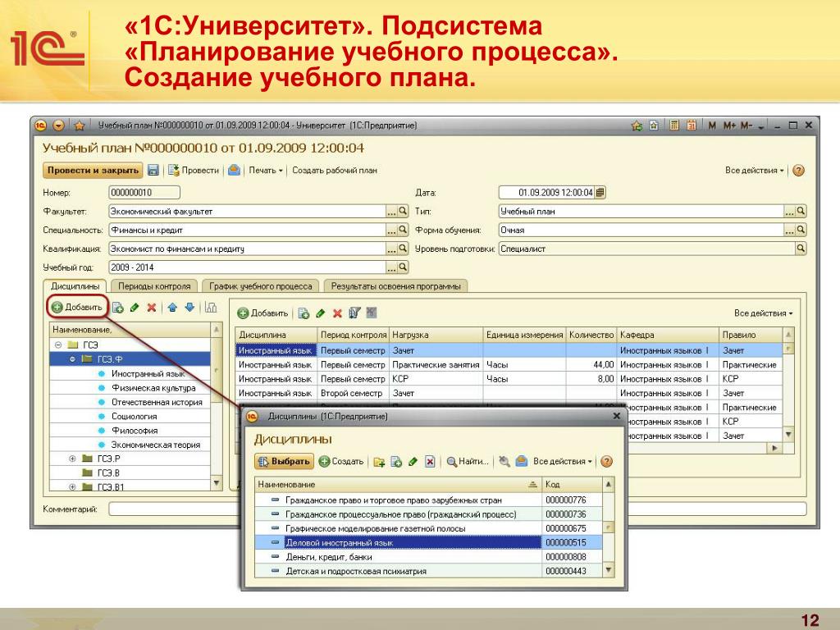Screen dimensions: 840x630
Task: Sort by the Наименование column header in dialog
Action: point(398,484)
